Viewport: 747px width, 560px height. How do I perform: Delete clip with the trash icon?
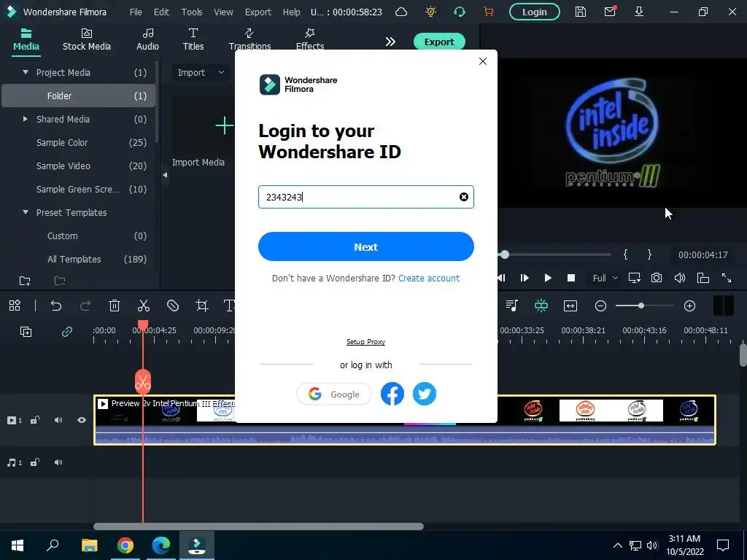click(115, 306)
